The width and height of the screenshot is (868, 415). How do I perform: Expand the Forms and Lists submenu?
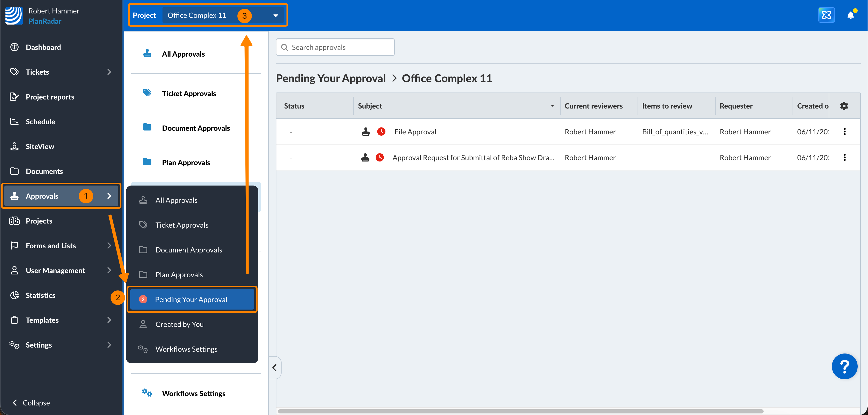[109, 245]
